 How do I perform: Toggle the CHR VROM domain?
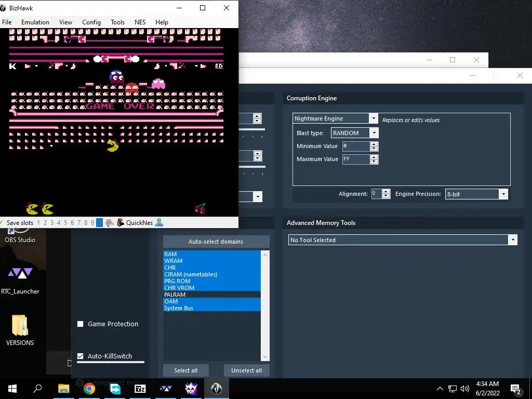[212, 288]
